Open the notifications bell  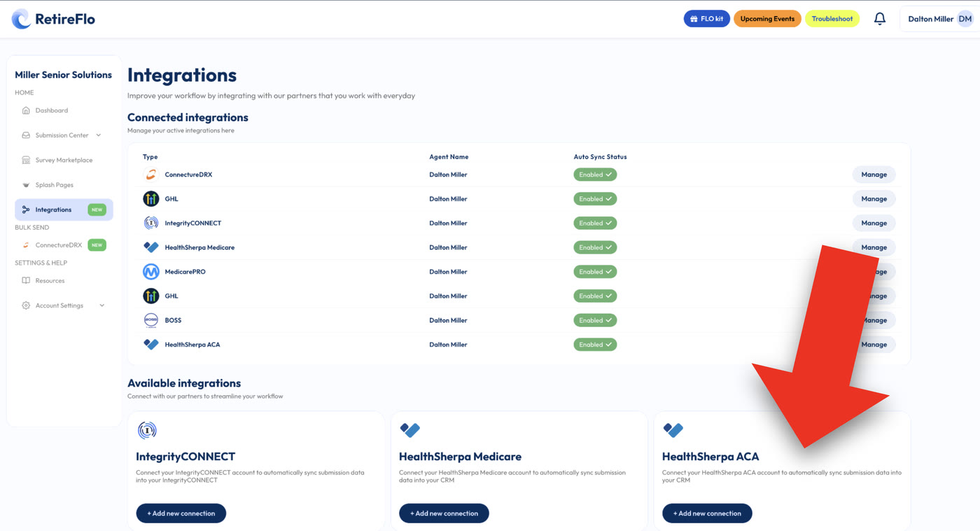880,19
